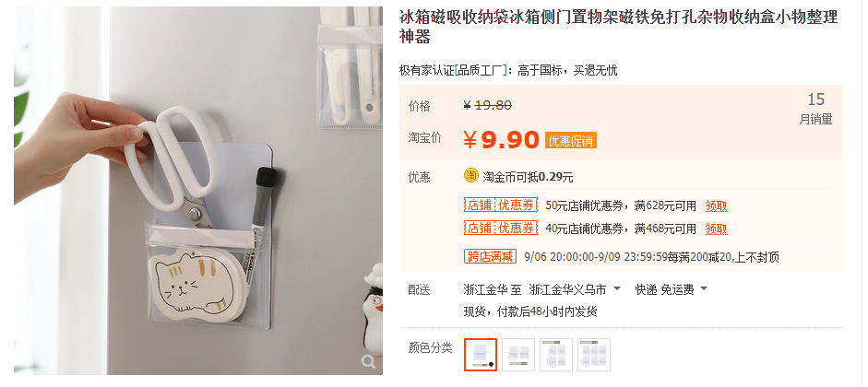Click the Taobao gold coin icon
This screenshot has height=387, width=868.
coord(471,176)
